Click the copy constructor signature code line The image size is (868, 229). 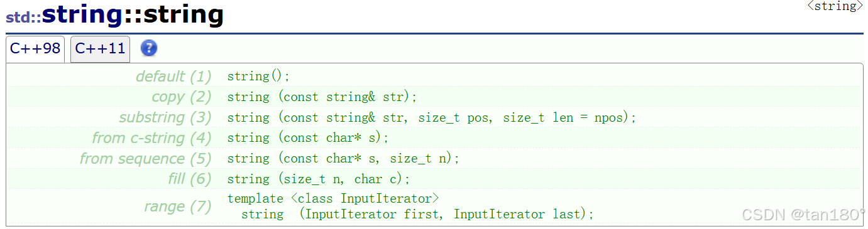coord(322,97)
